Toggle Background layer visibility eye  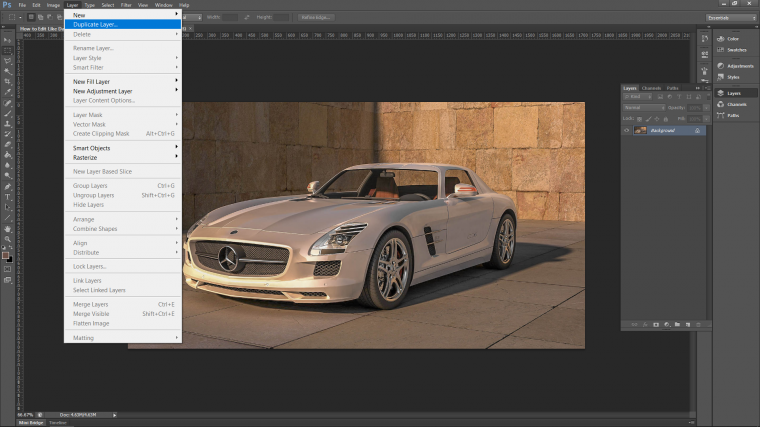point(627,130)
